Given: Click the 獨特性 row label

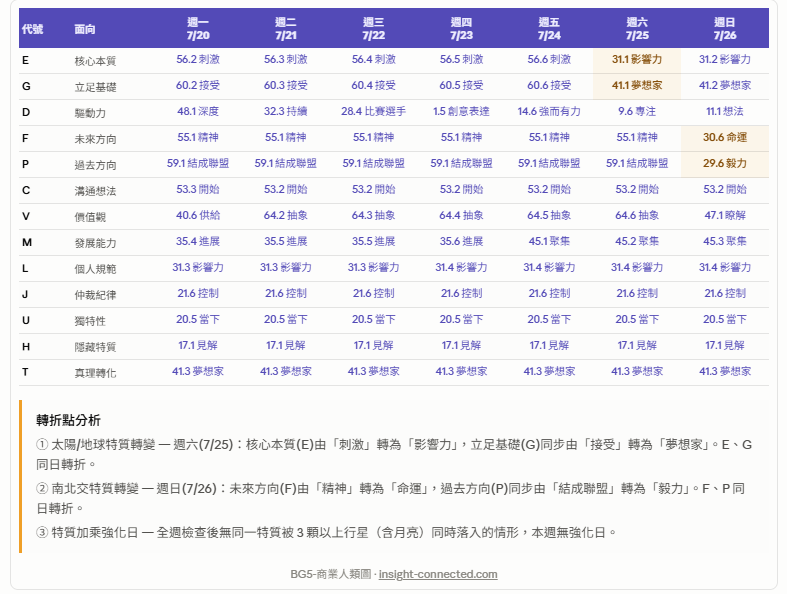Looking at the screenshot, I should pyautogui.click(x=90, y=321).
